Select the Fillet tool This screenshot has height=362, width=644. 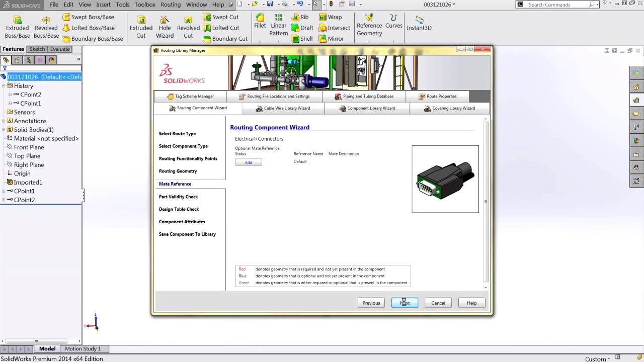tap(260, 21)
